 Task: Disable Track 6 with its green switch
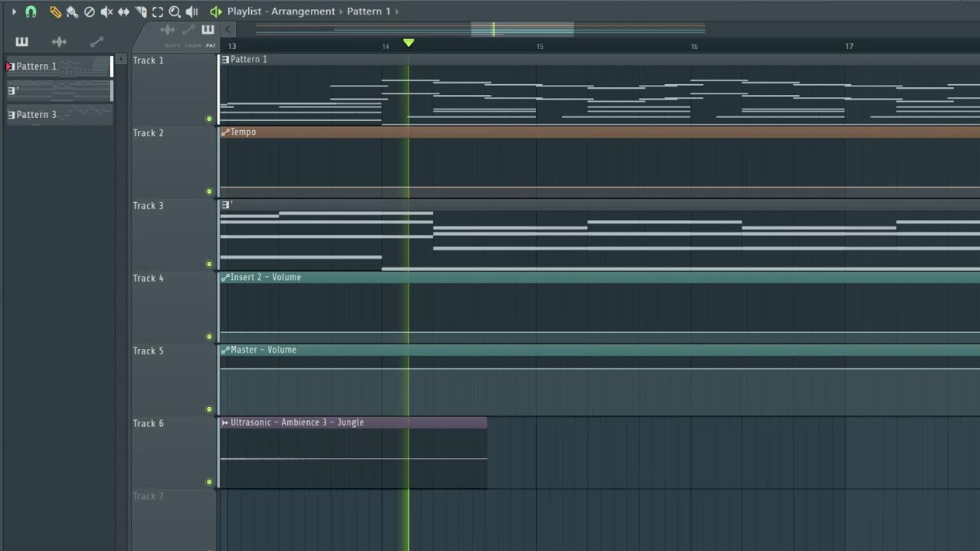(x=209, y=482)
